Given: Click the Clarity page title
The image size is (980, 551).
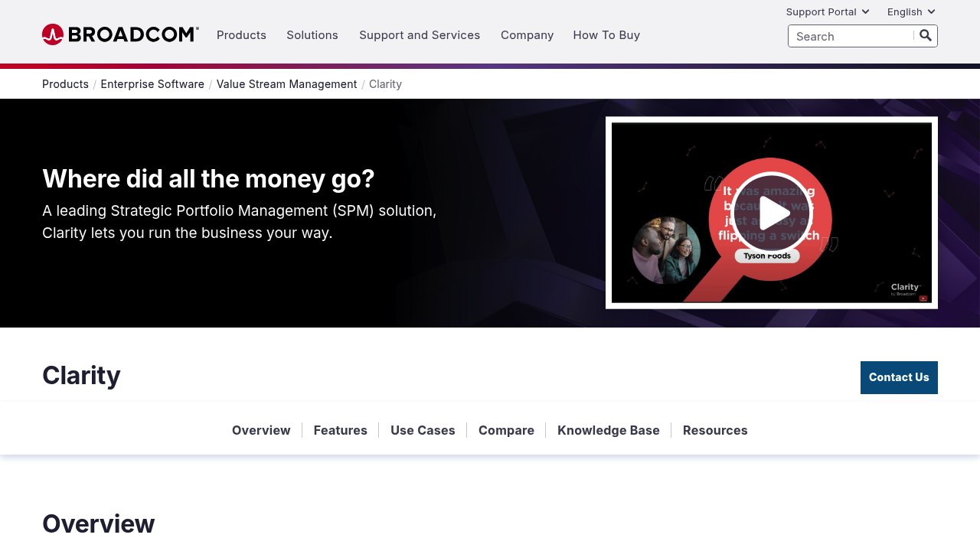Looking at the screenshot, I should click(x=81, y=376).
